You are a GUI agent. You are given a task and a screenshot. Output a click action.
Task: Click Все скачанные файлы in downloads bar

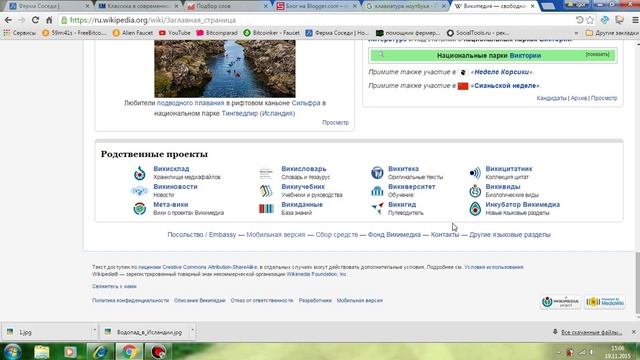(591, 332)
